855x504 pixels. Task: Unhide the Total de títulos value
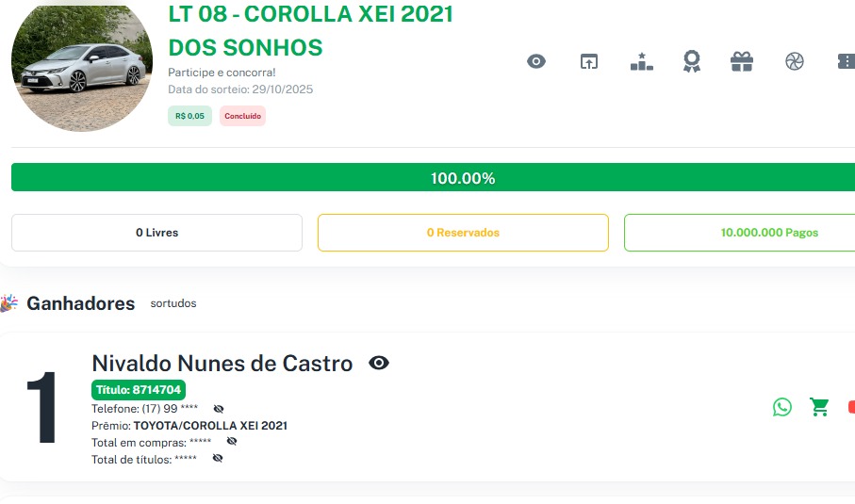tap(218, 458)
